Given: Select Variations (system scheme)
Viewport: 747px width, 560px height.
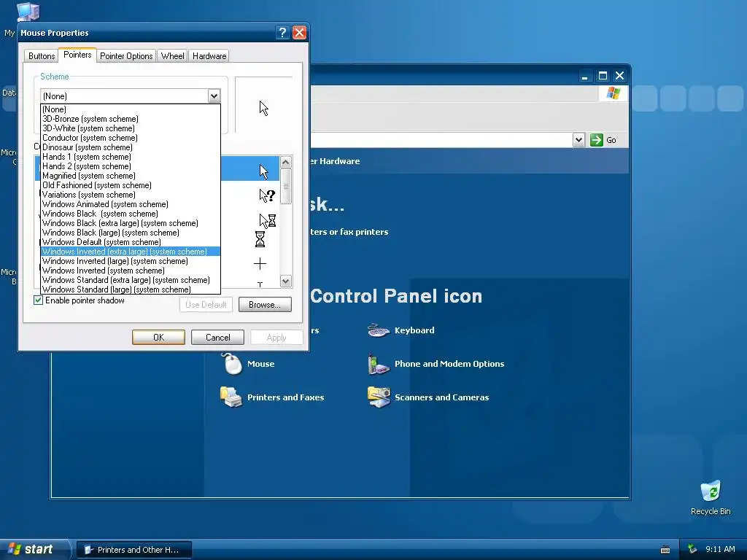Looking at the screenshot, I should 131,195.
